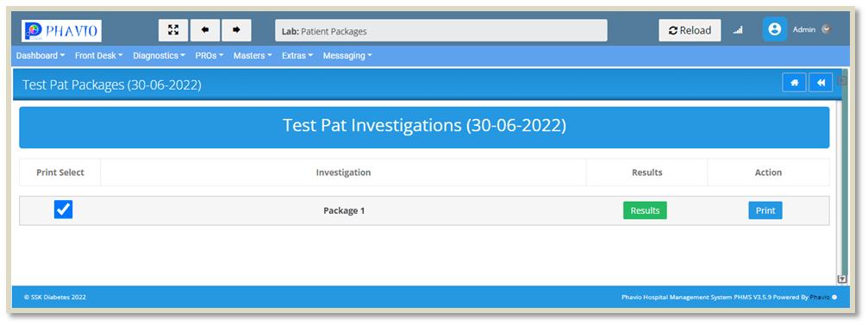Expand the Admin dropdown arrow
The width and height of the screenshot is (868, 326).
click(x=826, y=29)
